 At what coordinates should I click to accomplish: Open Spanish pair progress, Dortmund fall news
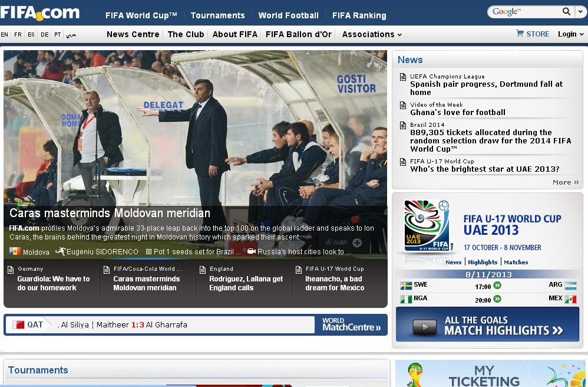click(x=487, y=88)
